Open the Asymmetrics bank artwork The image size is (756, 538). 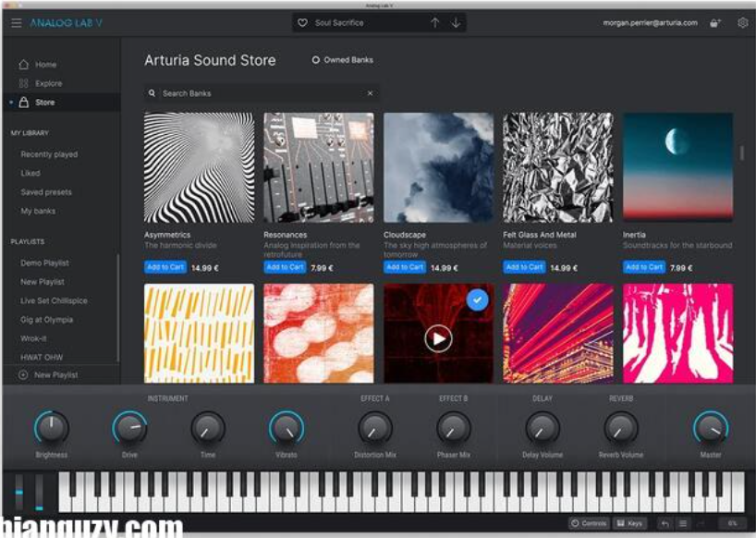pyautogui.click(x=199, y=167)
